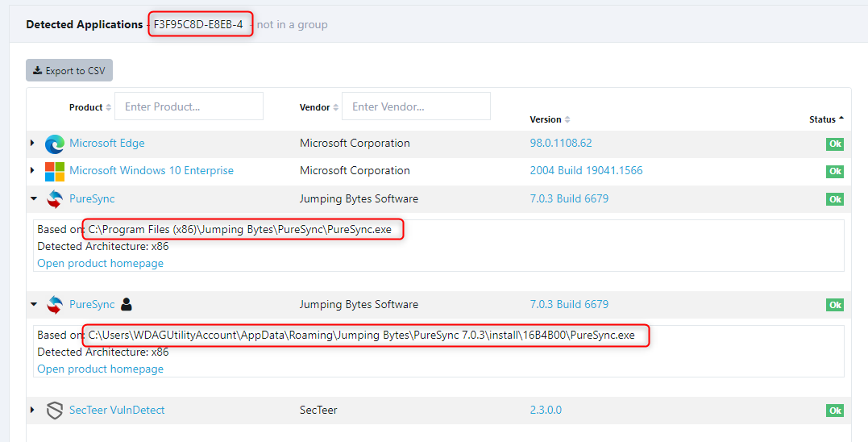Click Ok status badge for Windows 10 Enterprise
This screenshot has width=868, height=442.
[x=835, y=172]
